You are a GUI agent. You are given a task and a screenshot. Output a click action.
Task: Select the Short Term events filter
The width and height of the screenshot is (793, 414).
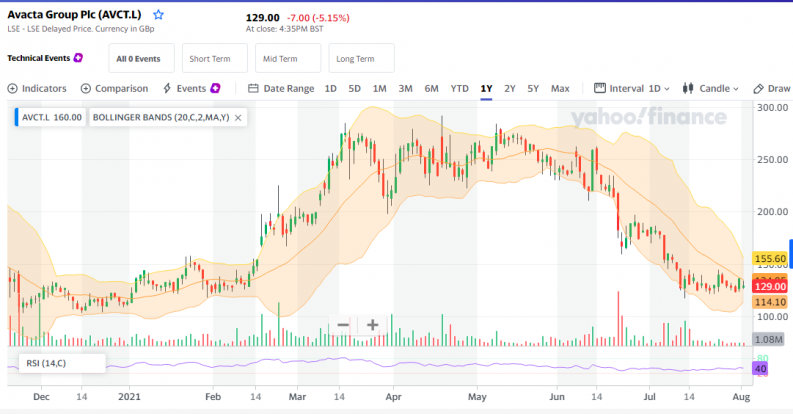pyautogui.click(x=215, y=58)
